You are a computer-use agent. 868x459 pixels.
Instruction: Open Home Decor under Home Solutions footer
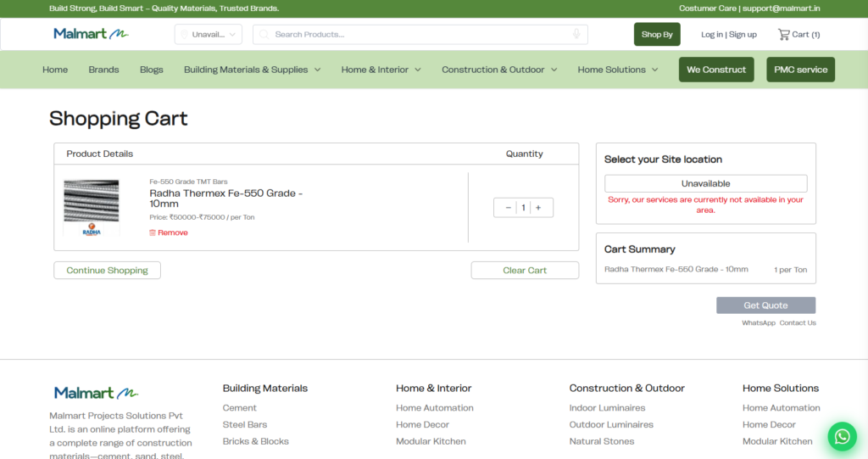pos(769,424)
